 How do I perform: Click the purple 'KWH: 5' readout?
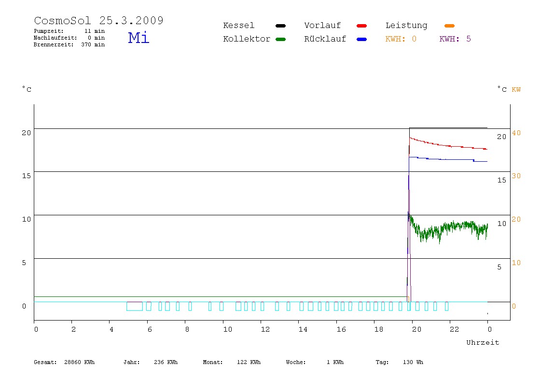point(455,39)
